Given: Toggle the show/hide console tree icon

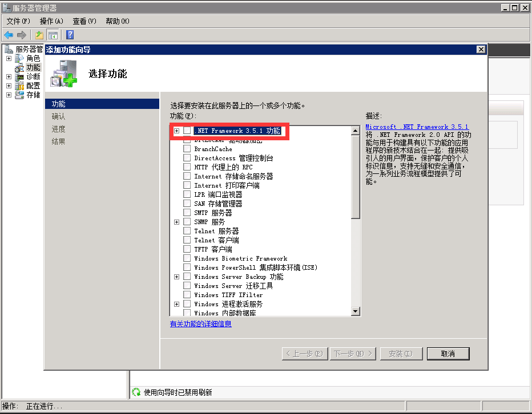Looking at the screenshot, I should [x=53, y=35].
